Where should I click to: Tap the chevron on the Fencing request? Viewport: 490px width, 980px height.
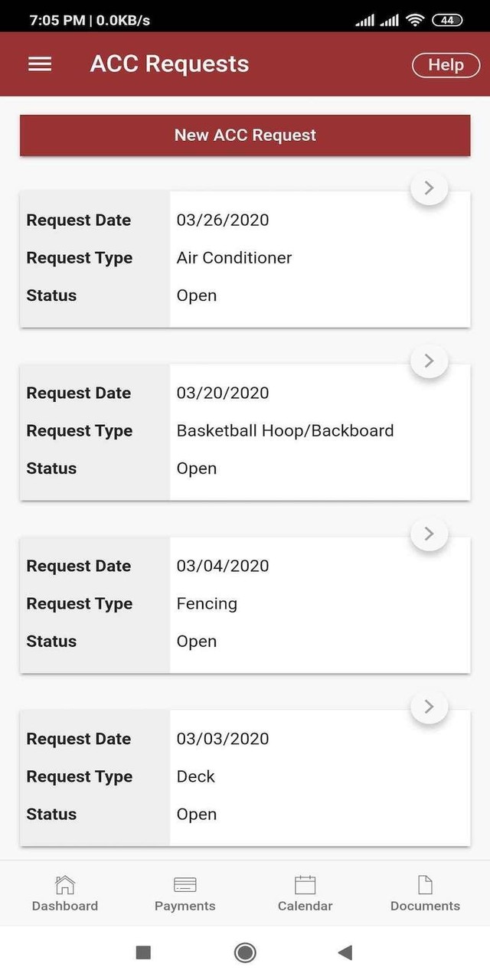pos(428,534)
